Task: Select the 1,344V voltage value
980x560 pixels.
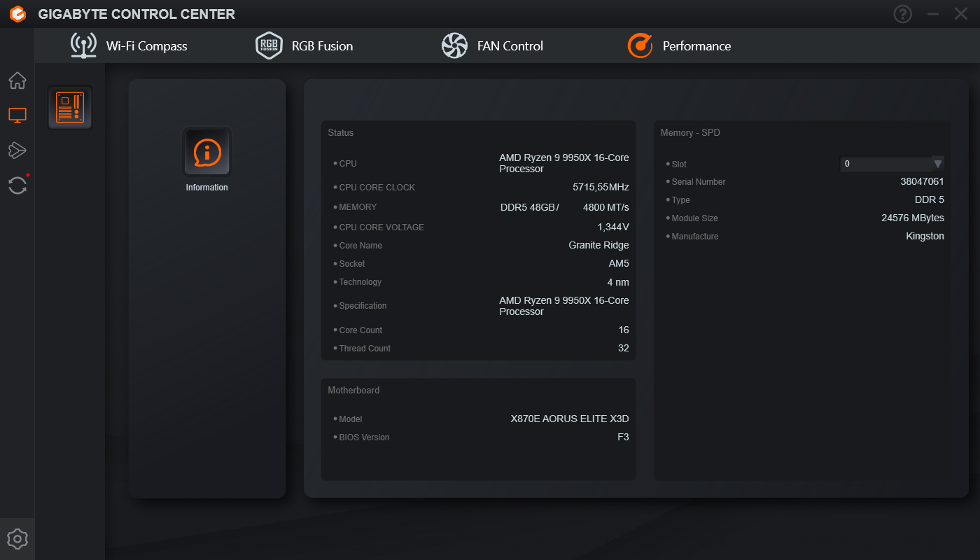Action: (613, 227)
